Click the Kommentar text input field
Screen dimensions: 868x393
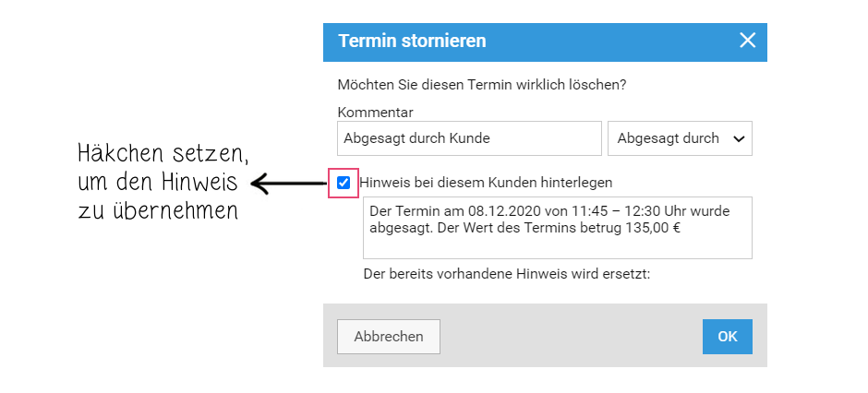tap(469, 138)
